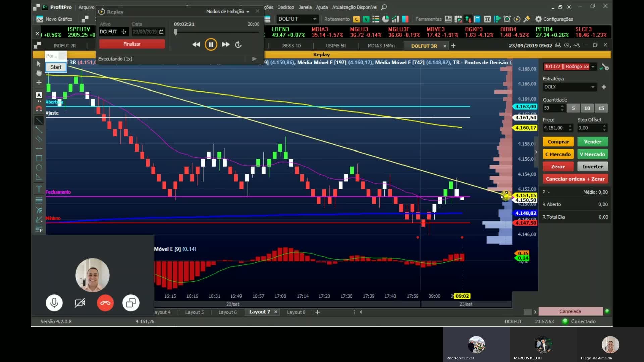Click the Comprar button
This screenshot has width=644, height=362.
[x=558, y=142]
